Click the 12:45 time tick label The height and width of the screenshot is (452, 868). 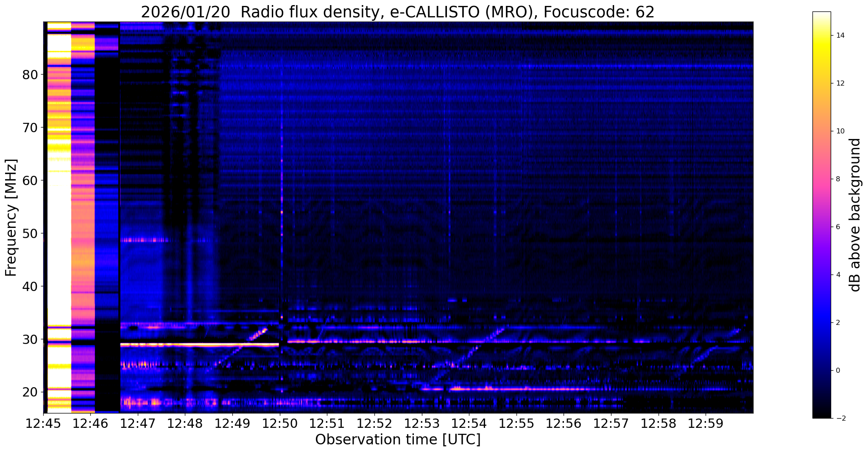[43, 423]
